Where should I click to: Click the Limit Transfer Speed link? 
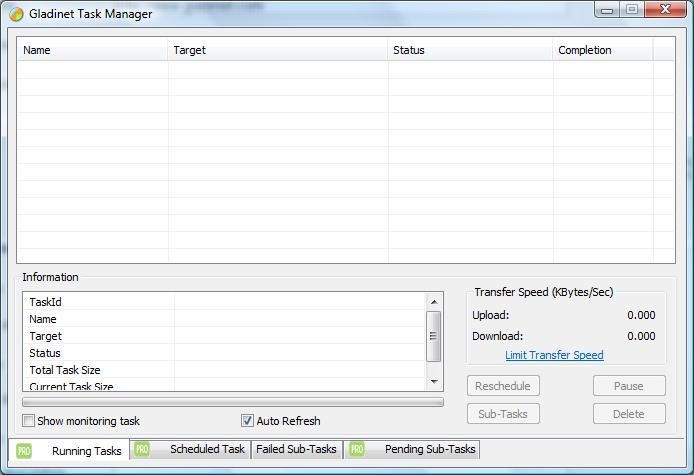(x=554, y=355)
